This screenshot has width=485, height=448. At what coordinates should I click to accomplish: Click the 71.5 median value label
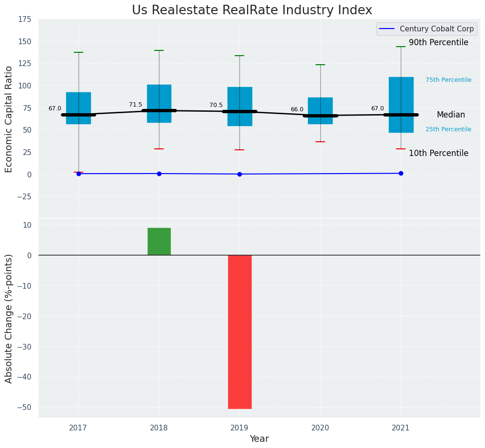coord(136,105)
